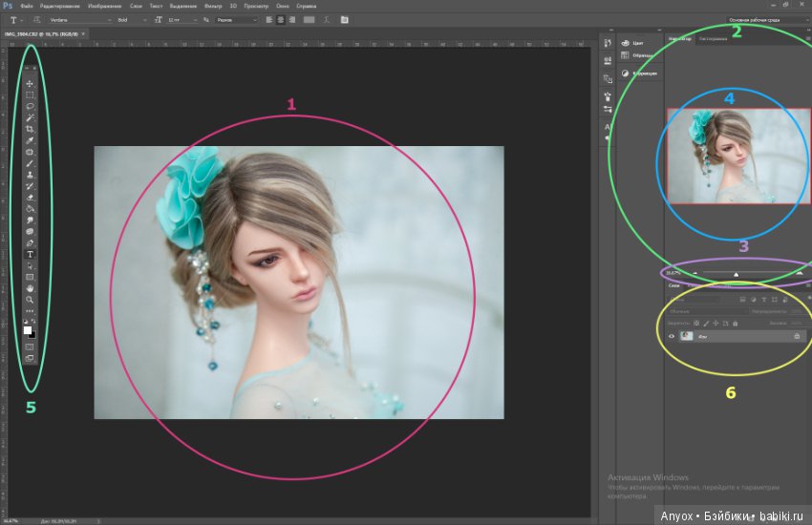Toggle text orientation button
Viewport: 812px width, 525px height.
(36, 20)
